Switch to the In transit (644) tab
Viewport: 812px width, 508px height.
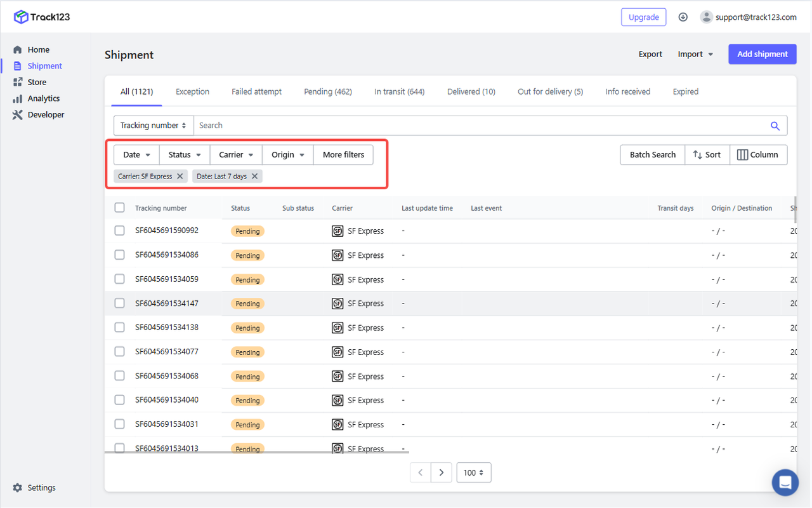[x=399, y=91]
